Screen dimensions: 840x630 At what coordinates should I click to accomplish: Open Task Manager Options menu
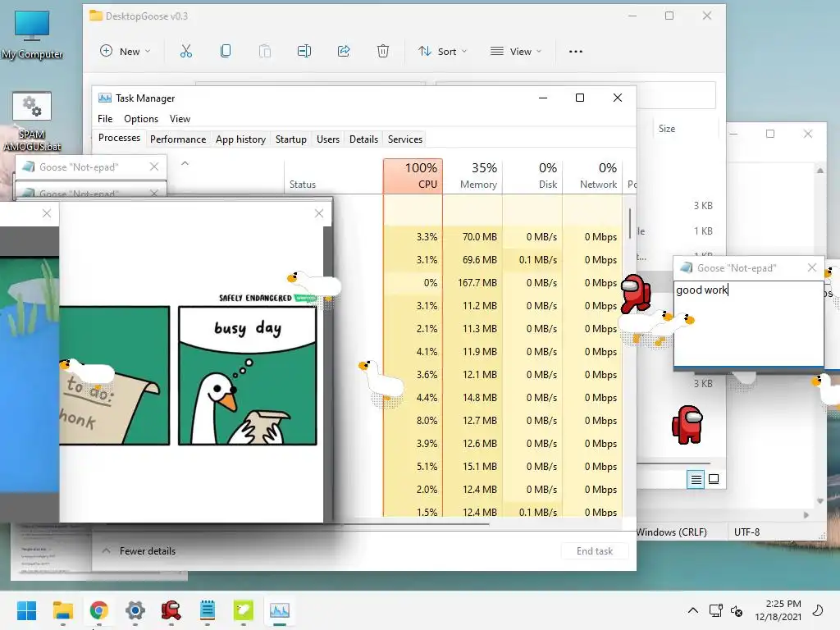[x=141, y=119]
